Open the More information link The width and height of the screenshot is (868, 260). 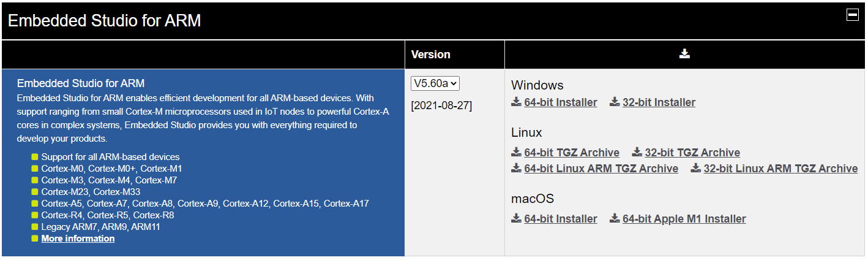click(78, 239)
